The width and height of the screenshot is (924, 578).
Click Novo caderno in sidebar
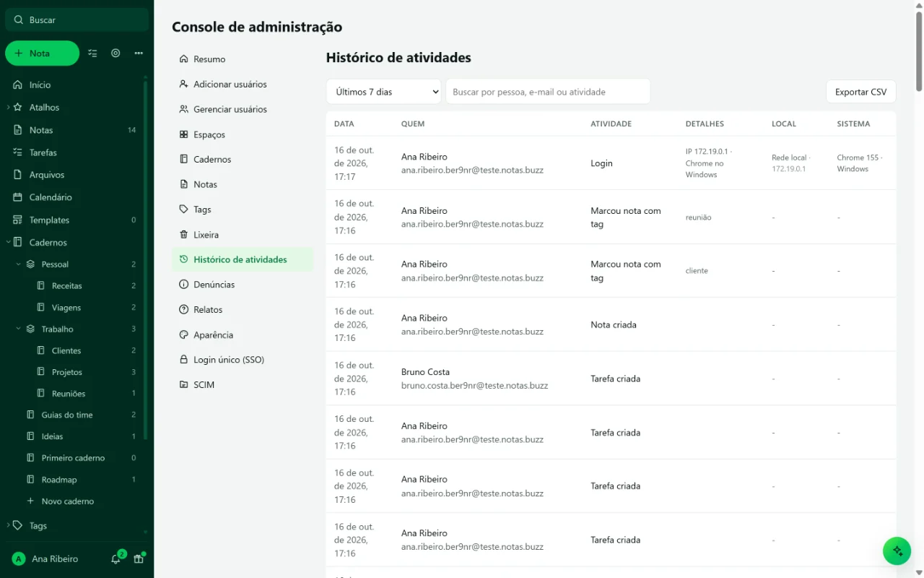pos(68,501)
